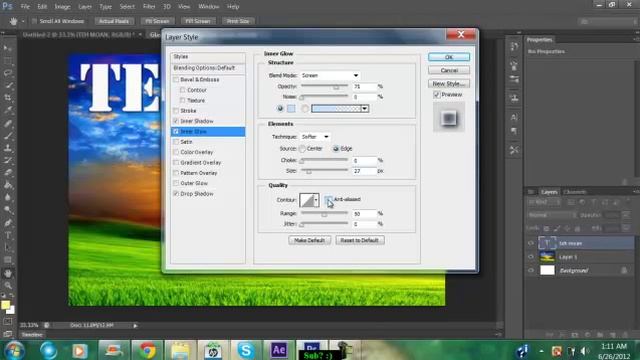
Task: Open the Contour picker dropdown arrow
Action: [316, 200]
